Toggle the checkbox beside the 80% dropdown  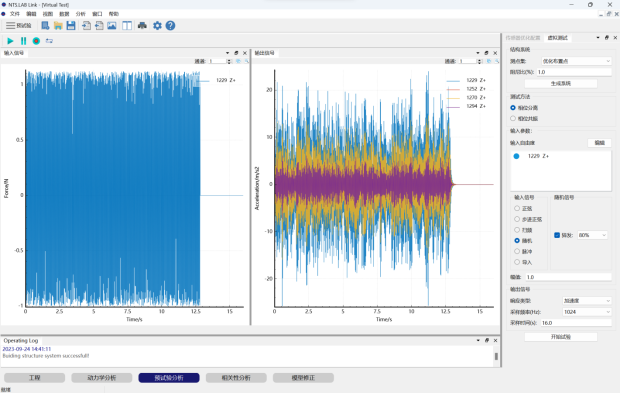click(557, 235)
